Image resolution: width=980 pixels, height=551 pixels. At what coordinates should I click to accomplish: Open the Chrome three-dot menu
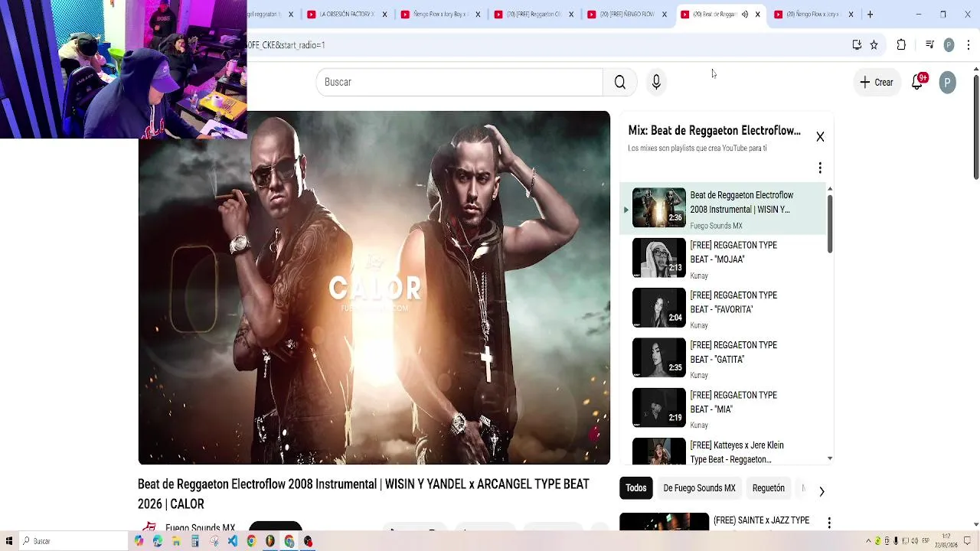(969, 45)
